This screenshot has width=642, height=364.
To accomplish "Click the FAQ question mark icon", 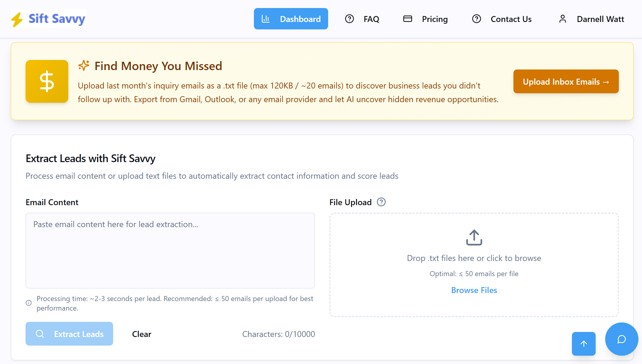I will (x=350, y=19).
